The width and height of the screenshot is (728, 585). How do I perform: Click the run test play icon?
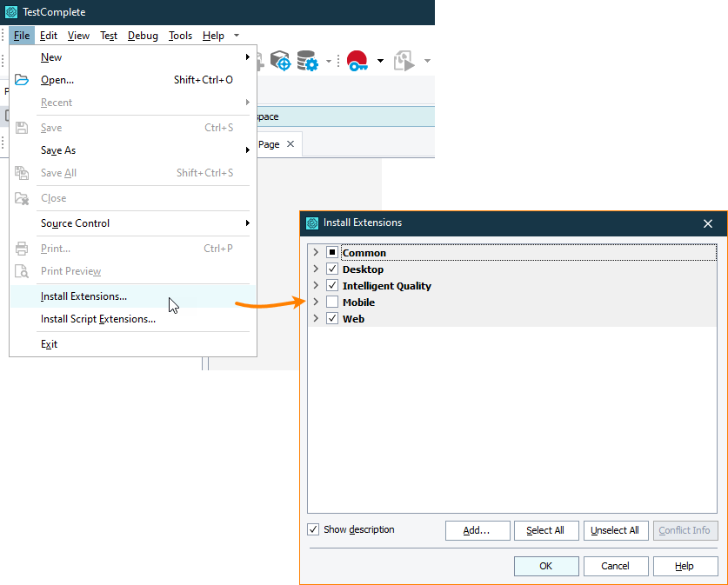[404, 61]
